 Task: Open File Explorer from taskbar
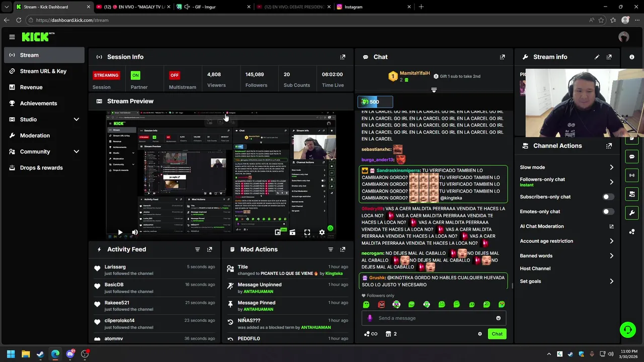[x=26, y=354]
